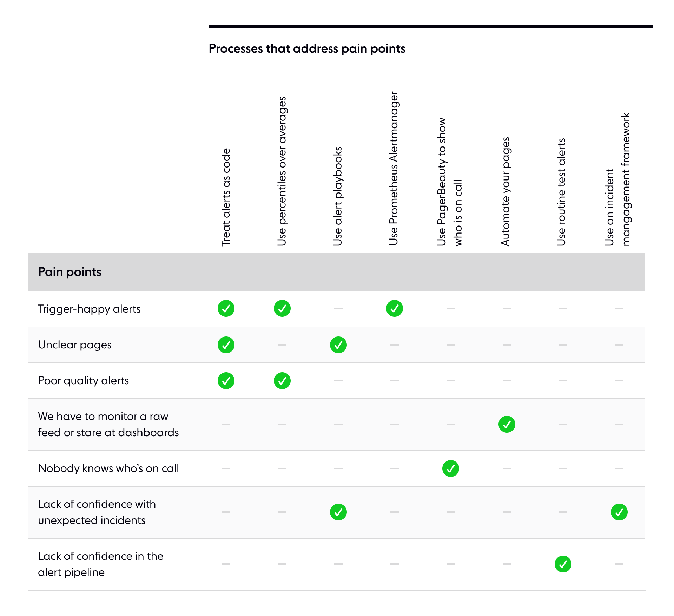Click the Unclear pages checkmark under Treat alerts as code

tap(226, 345)
